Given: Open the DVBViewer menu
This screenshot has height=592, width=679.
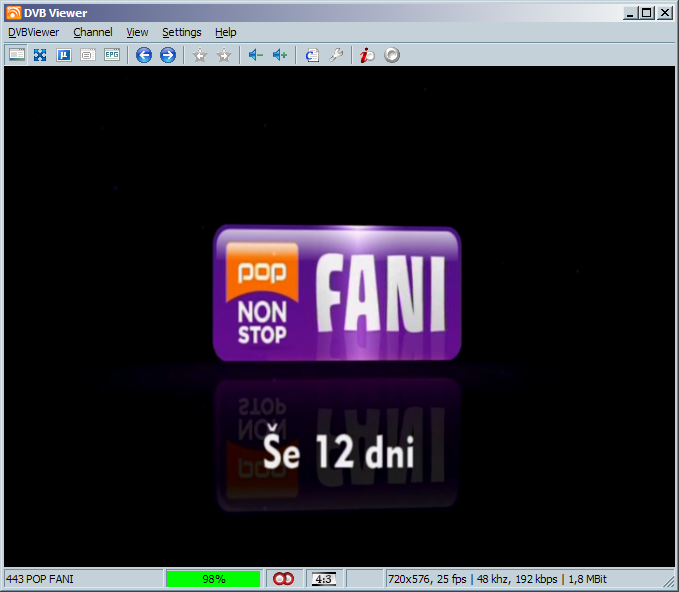Looking at the screenshot, I should (33, 32).
